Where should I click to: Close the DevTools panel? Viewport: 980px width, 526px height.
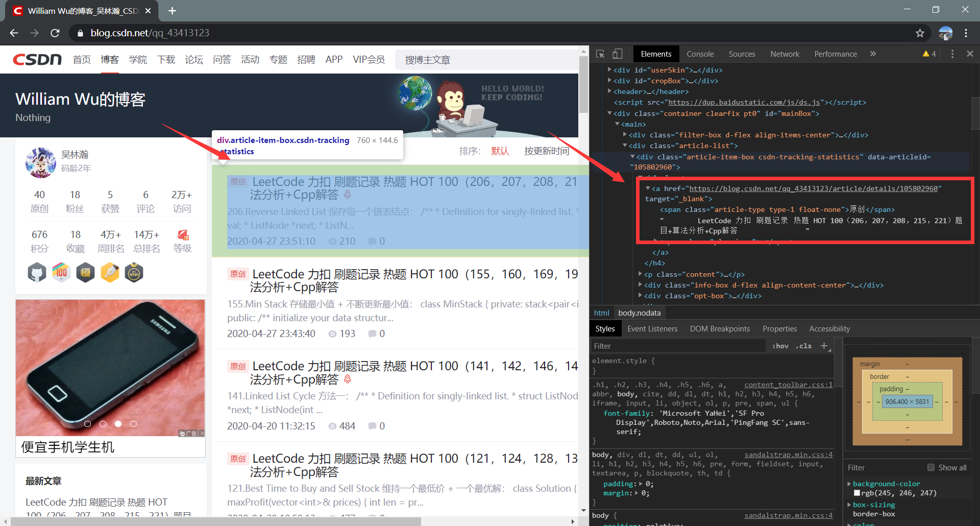970,54
